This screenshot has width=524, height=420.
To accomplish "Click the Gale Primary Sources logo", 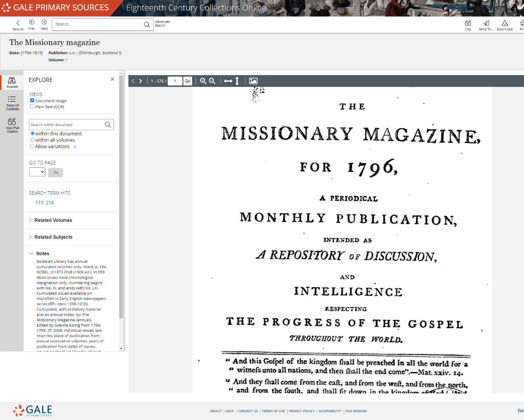I will pos(55,7).
